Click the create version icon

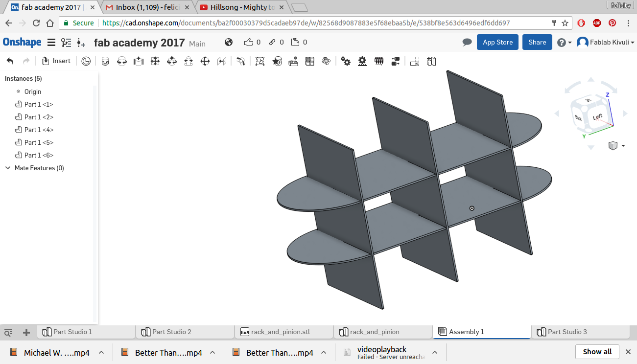click(x=81, y=43)
